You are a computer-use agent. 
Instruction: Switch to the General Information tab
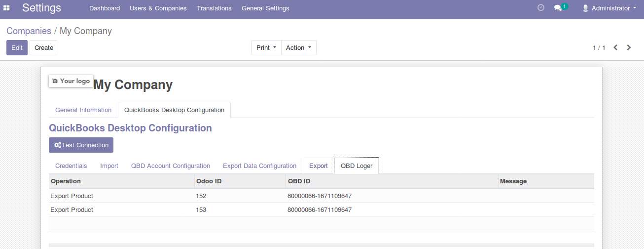click(83, 110)
